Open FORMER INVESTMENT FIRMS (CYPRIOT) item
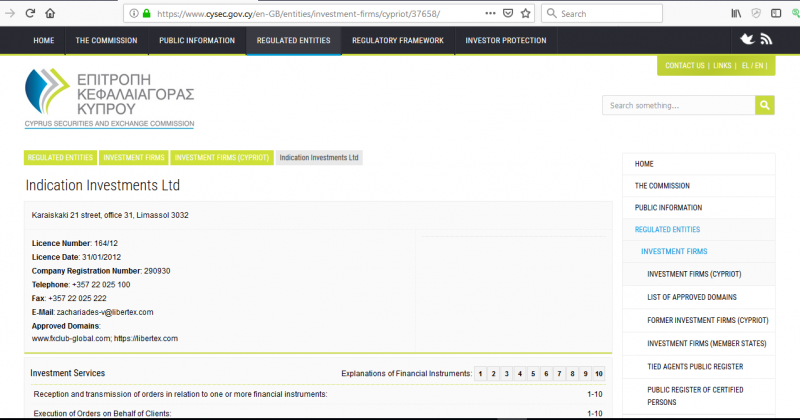Viewport: 800px width, 420px height. coord(698,320)
